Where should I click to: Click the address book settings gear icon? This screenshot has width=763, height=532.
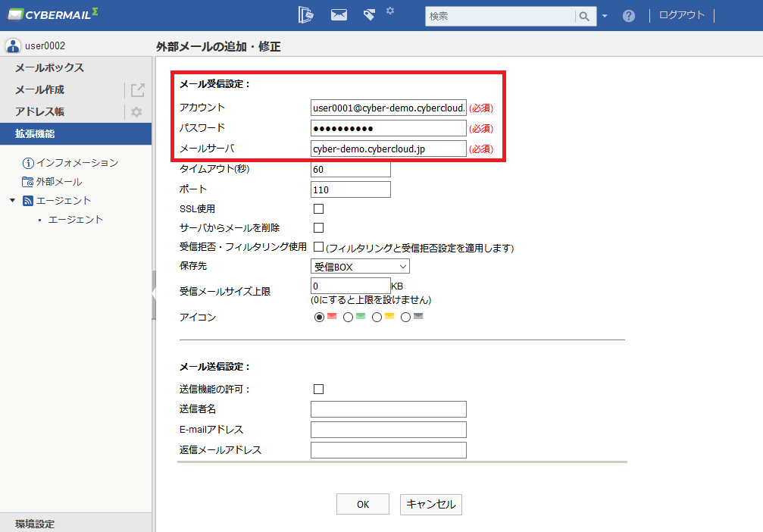[136, 112]
